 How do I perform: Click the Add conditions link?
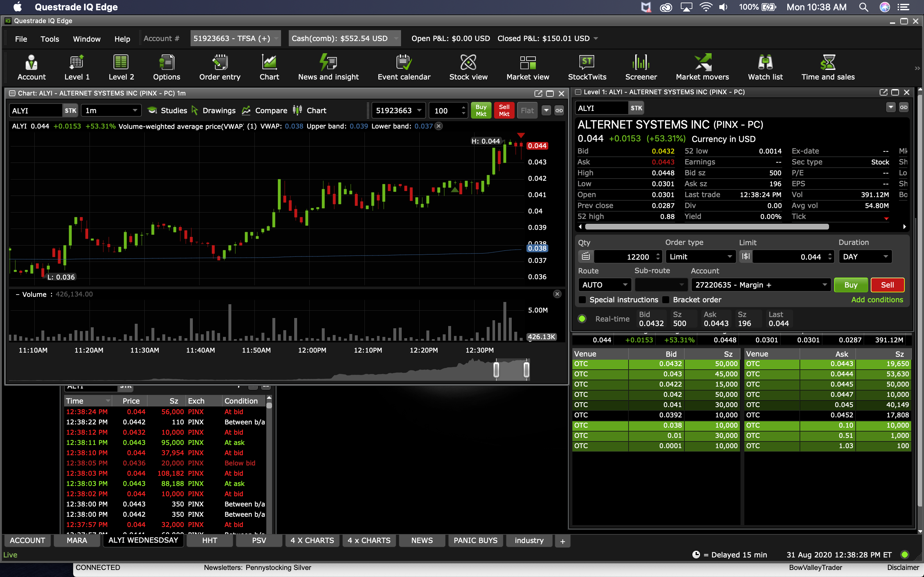point(877,300)
